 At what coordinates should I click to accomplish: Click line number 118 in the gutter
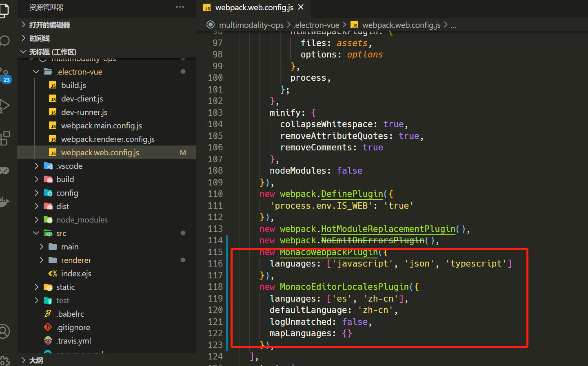pyautogui.click(x=215, y=287)
